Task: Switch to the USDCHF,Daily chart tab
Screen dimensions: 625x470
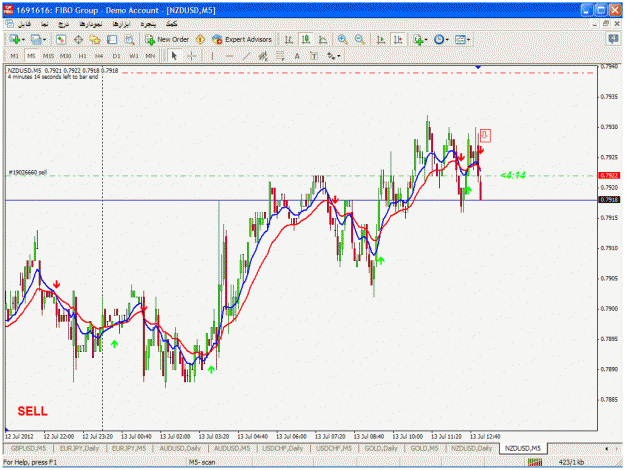Action: pos(283,448)
